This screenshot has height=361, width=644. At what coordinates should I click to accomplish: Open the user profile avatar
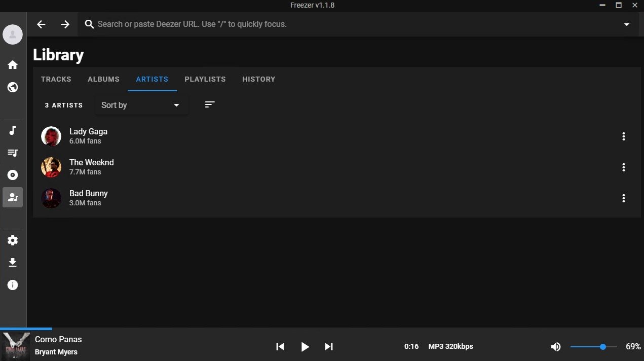tap(13, 34)
